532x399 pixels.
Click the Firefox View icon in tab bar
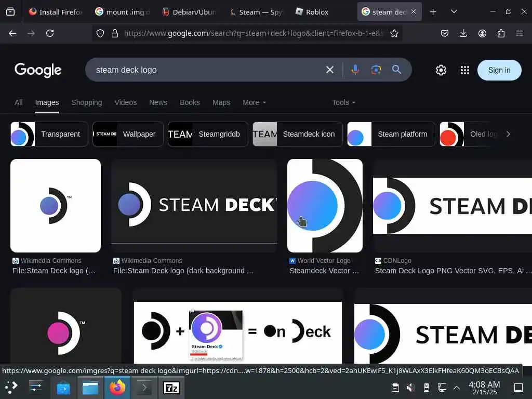[10, 12]
